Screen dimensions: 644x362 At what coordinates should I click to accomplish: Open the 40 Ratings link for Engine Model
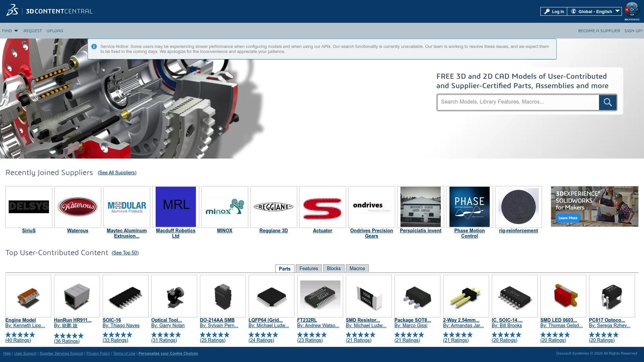(x=18, y=340)
